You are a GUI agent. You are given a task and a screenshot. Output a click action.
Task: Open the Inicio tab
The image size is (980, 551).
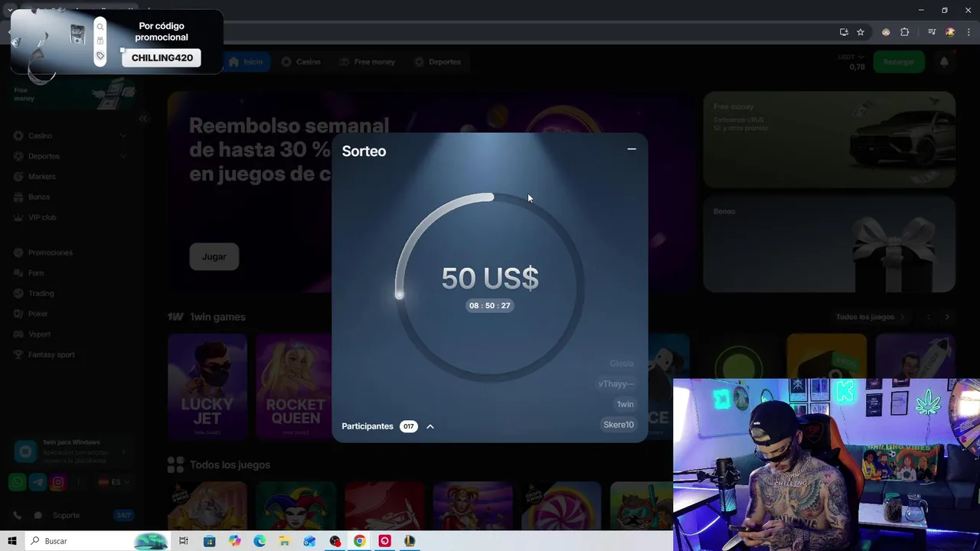(x=246, y=61)
